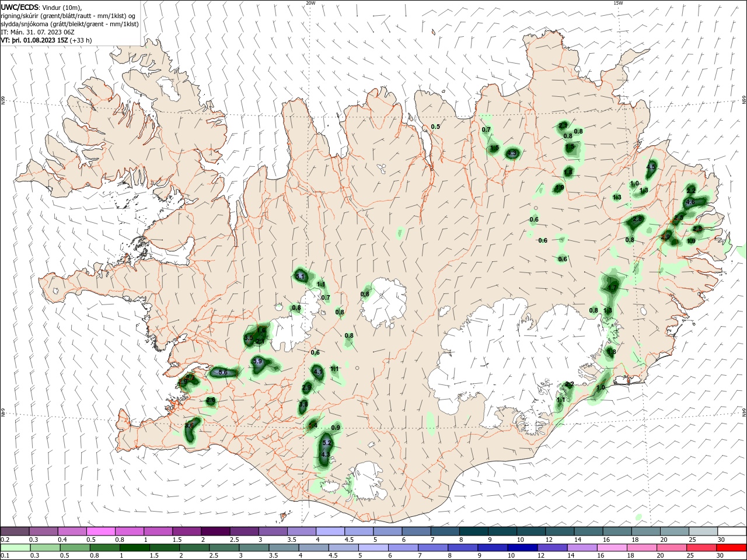Pick the 2 darkest purple swatch in upper legend

215,531
